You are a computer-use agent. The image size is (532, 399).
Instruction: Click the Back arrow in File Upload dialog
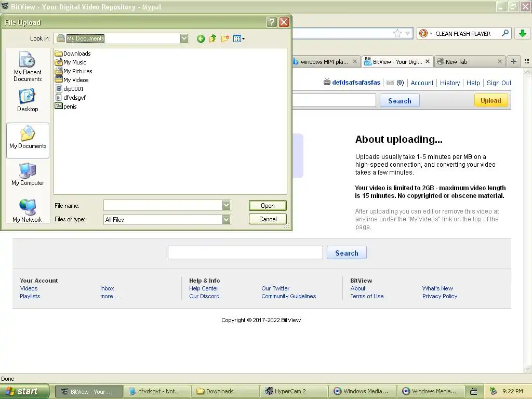point(201,38)
